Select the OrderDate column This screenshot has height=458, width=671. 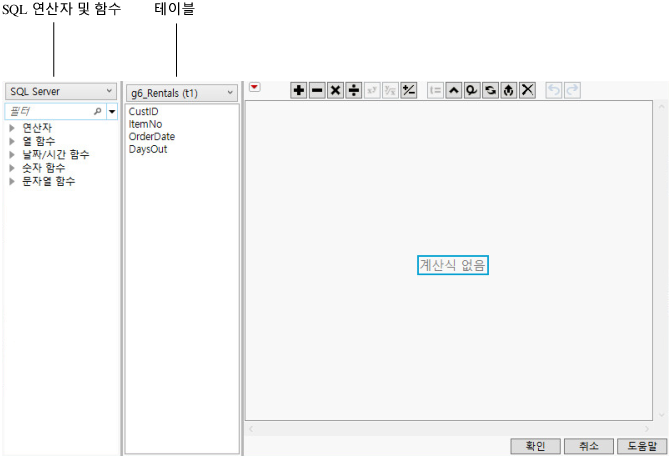(x=152, y=137)
